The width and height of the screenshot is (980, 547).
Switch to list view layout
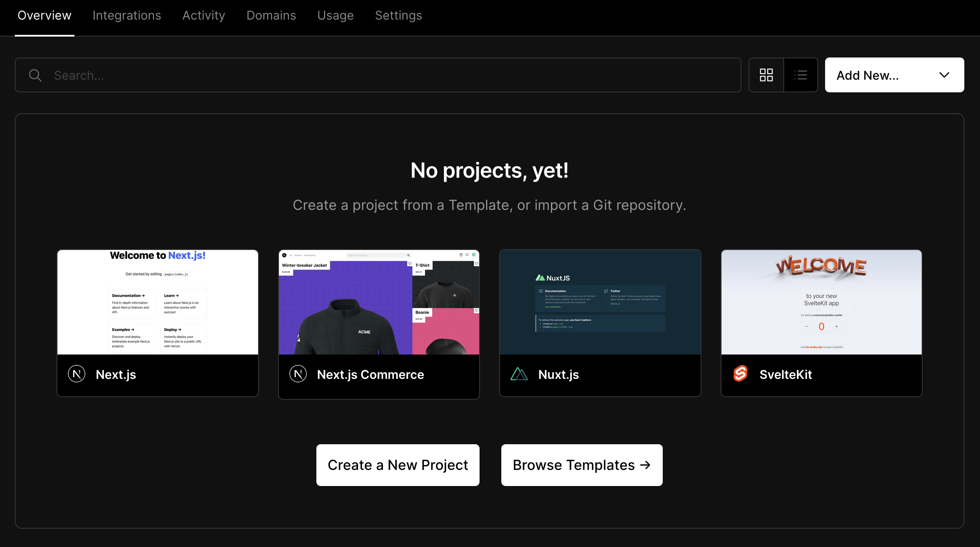[801, 75]
